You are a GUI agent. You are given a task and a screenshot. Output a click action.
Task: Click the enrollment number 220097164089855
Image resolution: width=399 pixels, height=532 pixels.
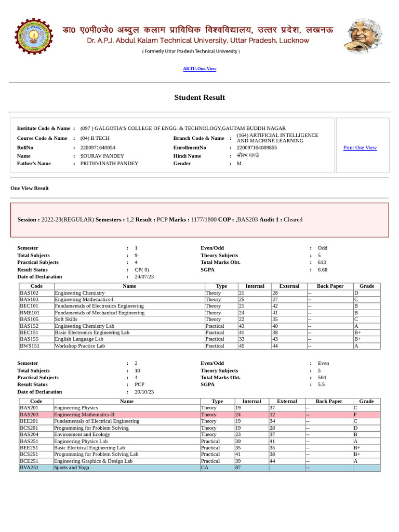pos(257,148)
